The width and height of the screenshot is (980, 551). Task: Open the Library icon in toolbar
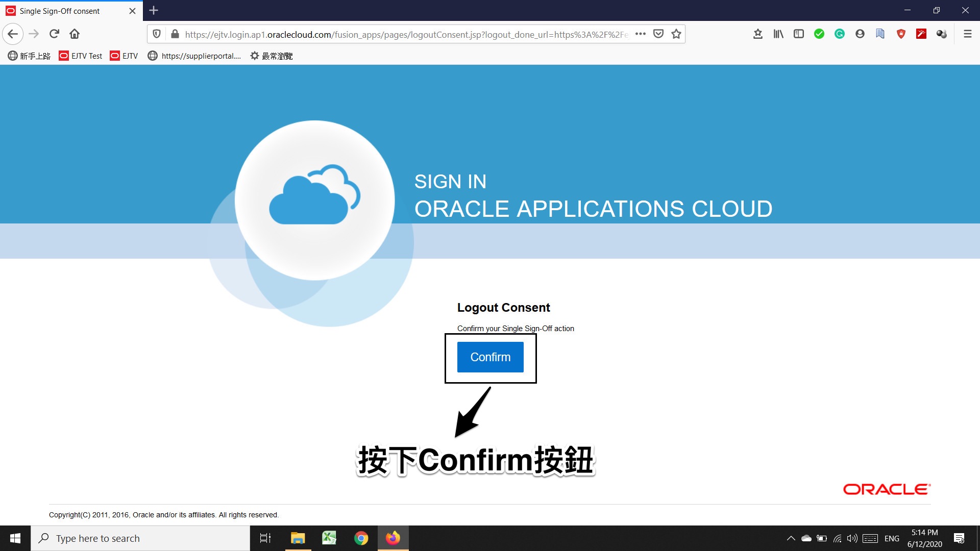[x=778, y=34]
